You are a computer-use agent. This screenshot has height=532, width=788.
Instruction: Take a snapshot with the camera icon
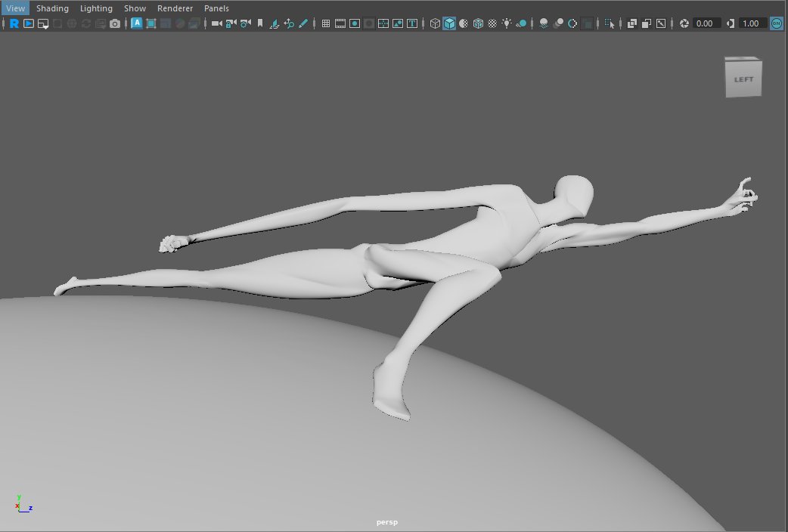[x=115, y=23]
